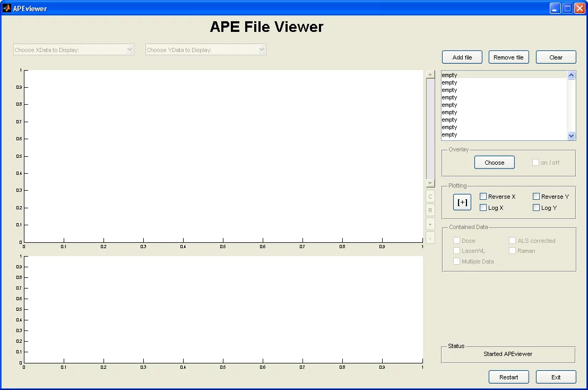Image resolution: width=588 pixels, height=390 pixels.
Task: Open the Choose XData to Display dropdown
Action: coord(73,49)
